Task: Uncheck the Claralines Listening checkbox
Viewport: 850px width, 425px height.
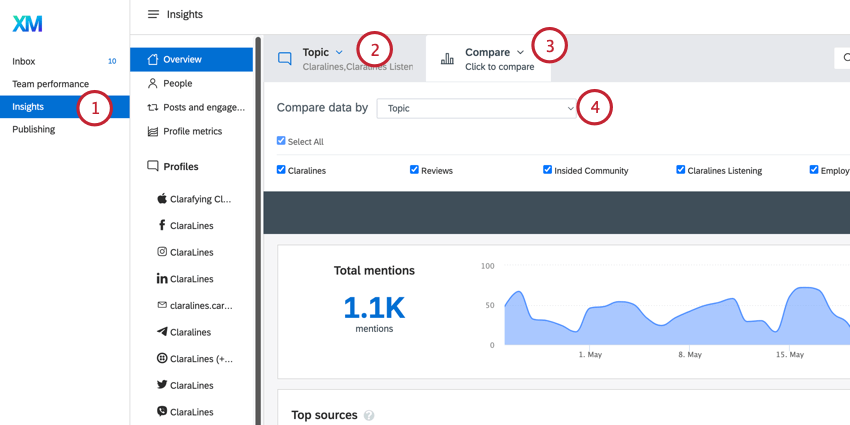Action: tap(681, 170)
